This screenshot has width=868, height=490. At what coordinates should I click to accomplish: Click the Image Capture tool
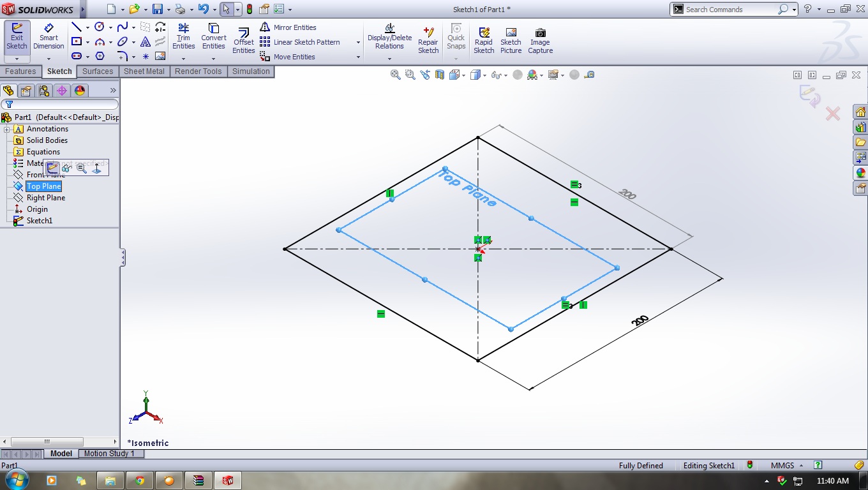(x=541, y=40)
